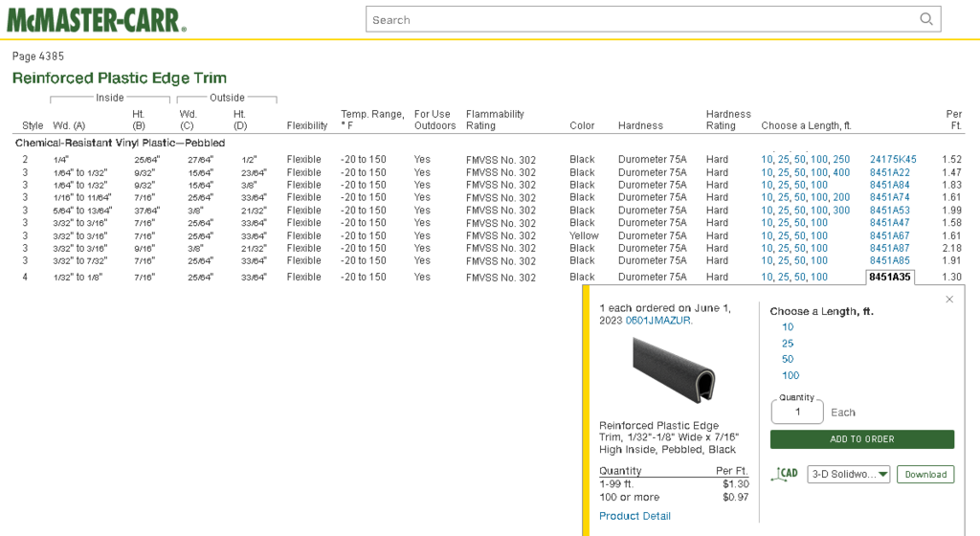This screenshot has height=536, width=980.
Task: Select the highlighted part 8451A35
Action: click(889, 278)
